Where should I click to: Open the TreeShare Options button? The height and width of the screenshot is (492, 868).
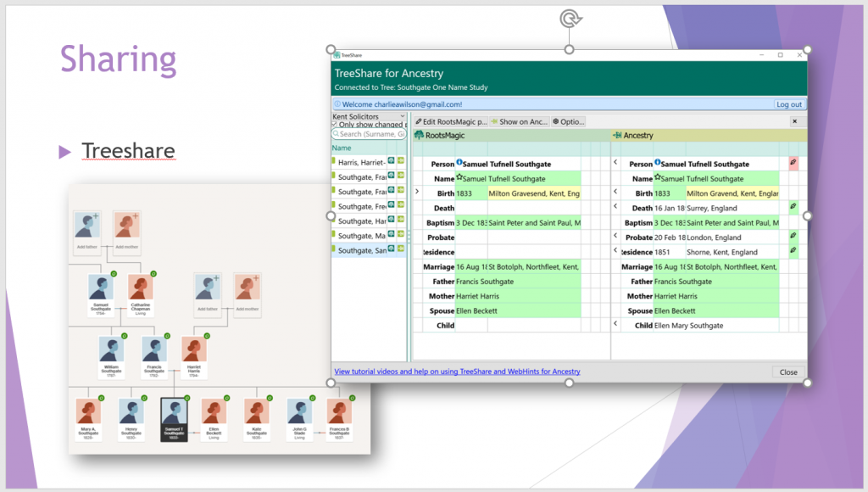(569, 121)
